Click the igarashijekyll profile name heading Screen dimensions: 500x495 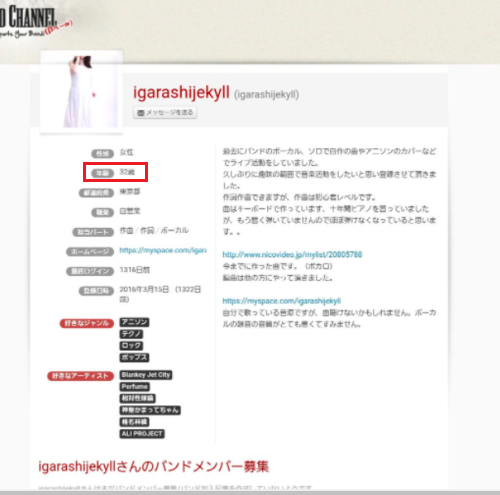tap(181, 92)
